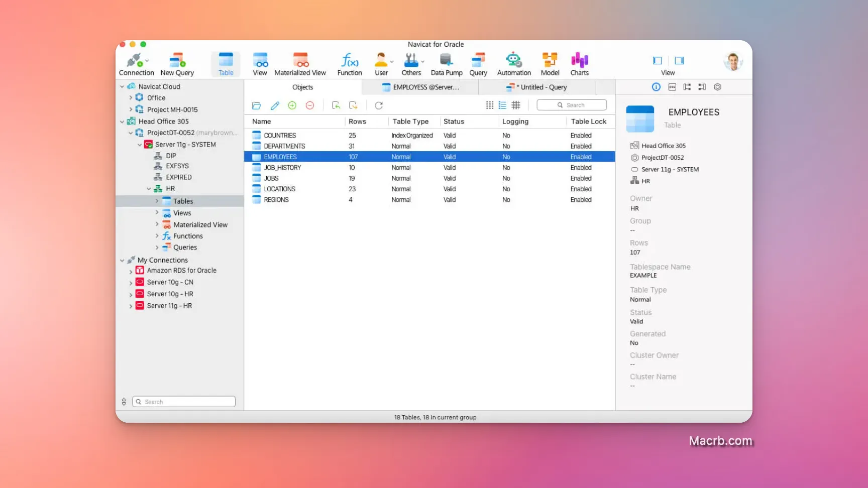Collapse the Server 11g - SYSTEM node
This screenshot has width=868, height=488.
tap(140, 145)
